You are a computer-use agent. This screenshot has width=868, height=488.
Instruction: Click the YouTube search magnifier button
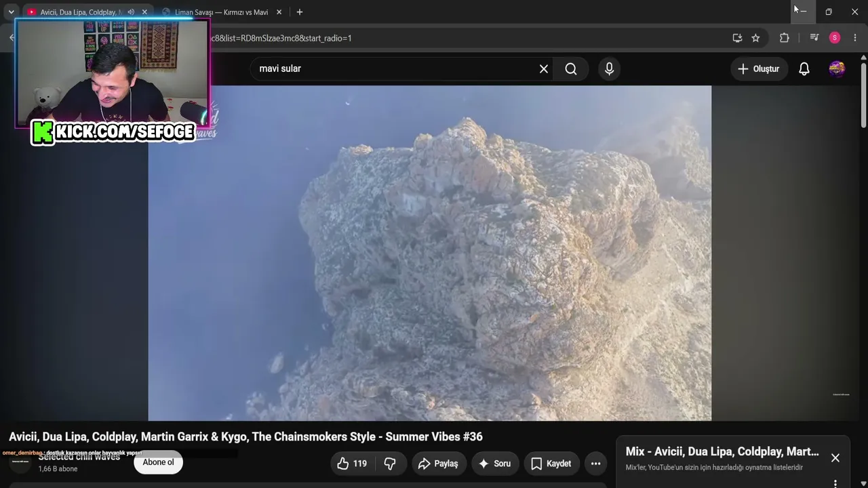571,68
